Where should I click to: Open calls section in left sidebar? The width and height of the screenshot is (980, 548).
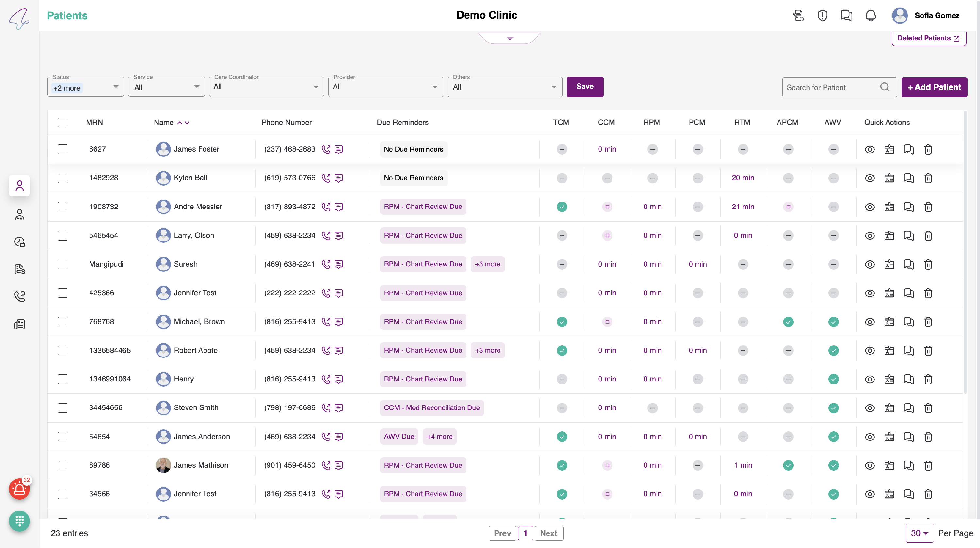19,296
